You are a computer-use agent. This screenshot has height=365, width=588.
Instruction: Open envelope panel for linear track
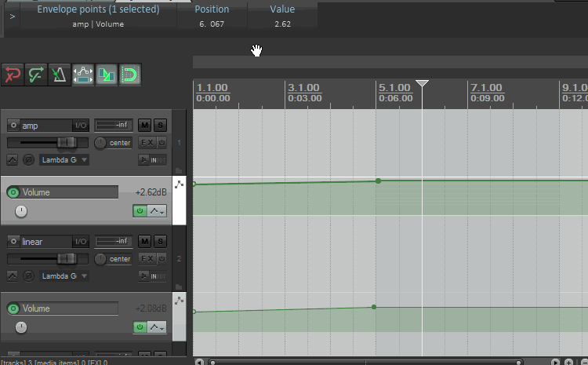pos(12,276)
